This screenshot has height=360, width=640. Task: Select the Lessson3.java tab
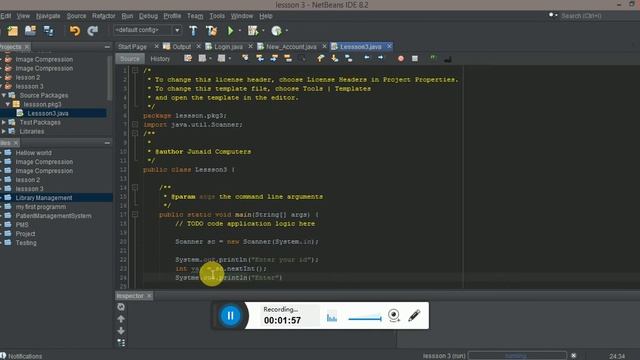coord(360,47)
